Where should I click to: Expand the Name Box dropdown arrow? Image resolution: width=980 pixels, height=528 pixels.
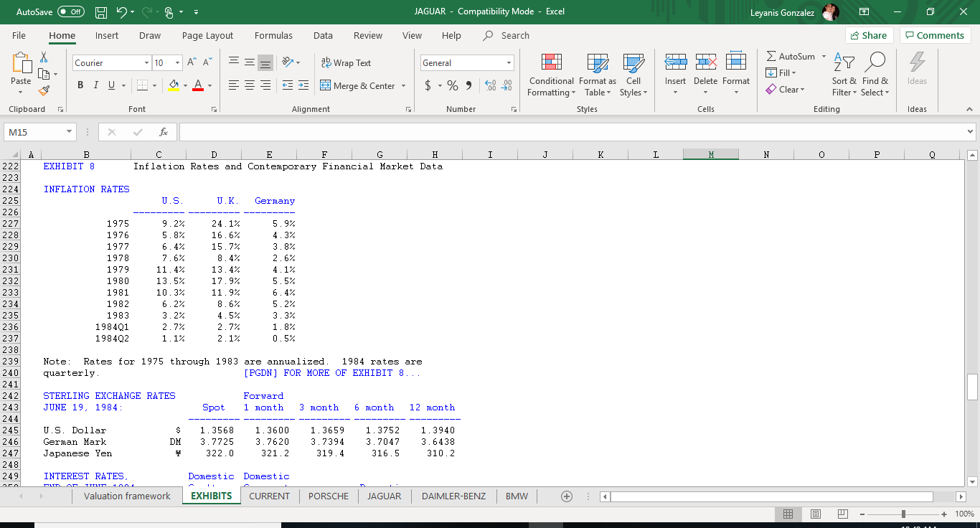pos(68,132)
